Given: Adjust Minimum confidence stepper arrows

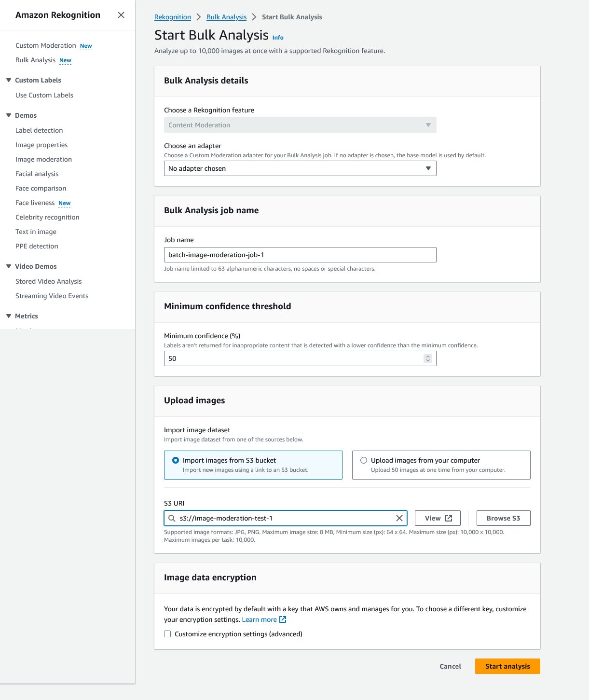Looking at the screenshot, I should coord(428,358).
